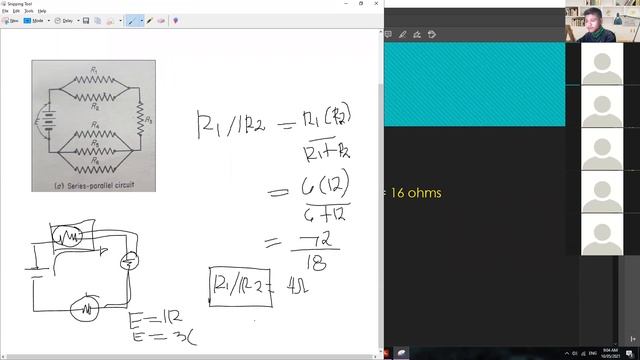
Task: Click the active app icon in the taskbar
Action: 402,353
